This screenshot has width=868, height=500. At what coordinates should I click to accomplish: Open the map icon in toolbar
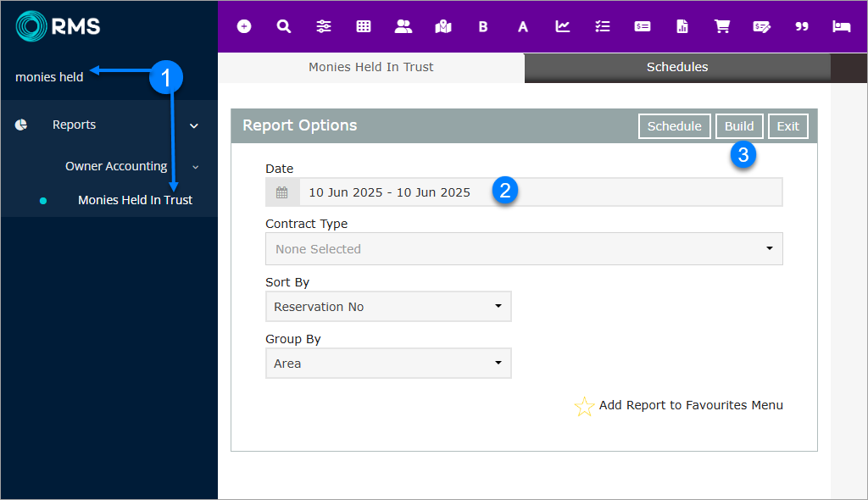[x=443, y=26]
